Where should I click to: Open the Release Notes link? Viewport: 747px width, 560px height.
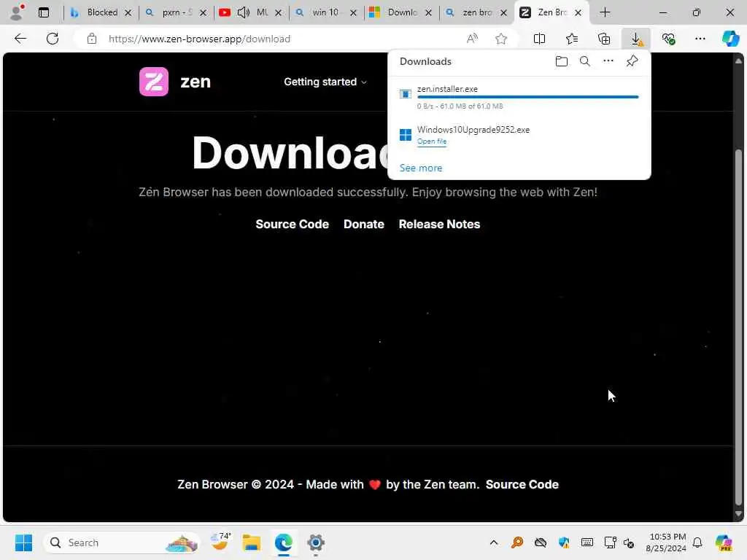[x=439, y=225]
